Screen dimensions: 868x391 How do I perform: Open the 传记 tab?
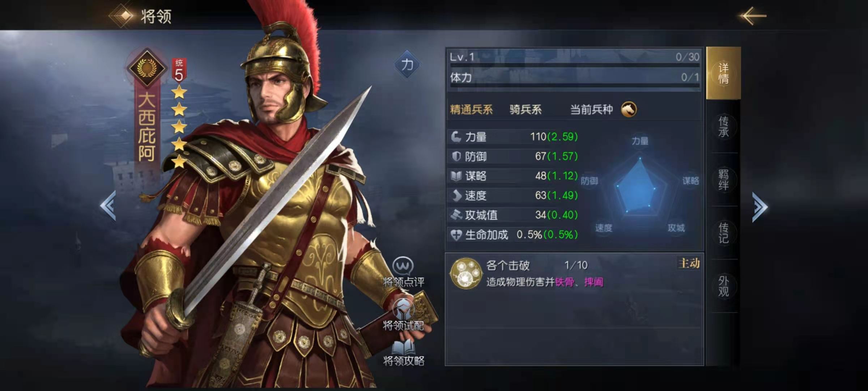pos(723,233)
